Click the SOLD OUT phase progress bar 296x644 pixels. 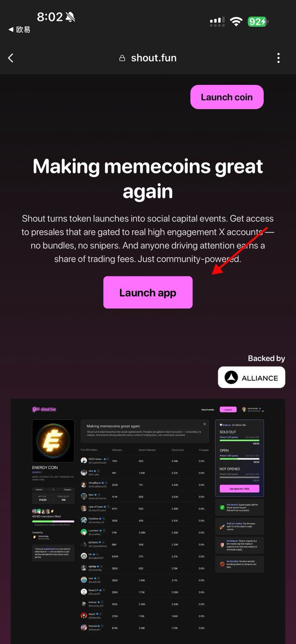pyautogui.click(x=239, y=441)
